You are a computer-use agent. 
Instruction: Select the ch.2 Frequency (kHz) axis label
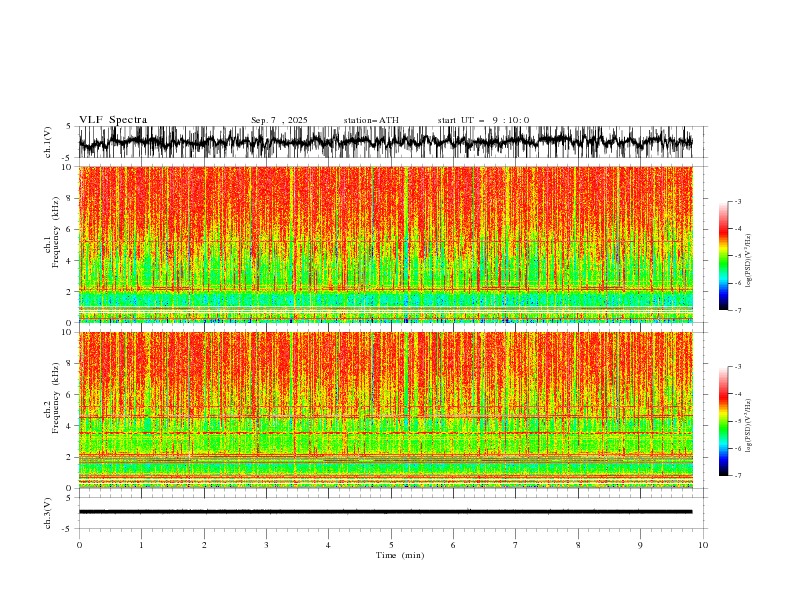[52, 398]
